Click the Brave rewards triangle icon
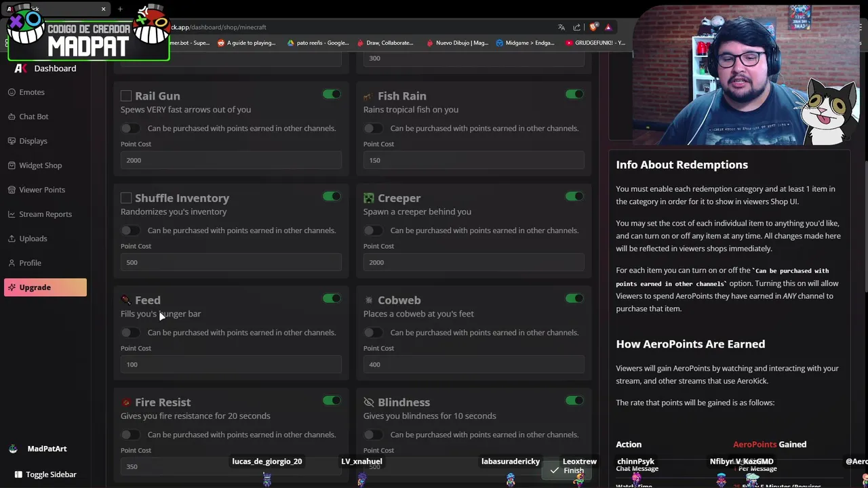This screenshot has width=868, height=488. click(608, 27)
